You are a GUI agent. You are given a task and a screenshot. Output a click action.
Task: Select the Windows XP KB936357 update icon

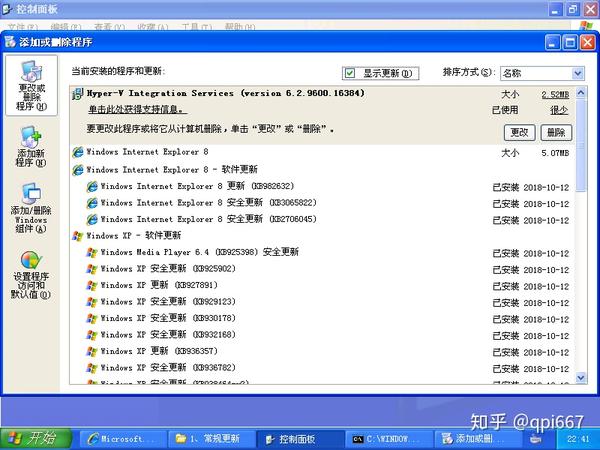(92, 351)
